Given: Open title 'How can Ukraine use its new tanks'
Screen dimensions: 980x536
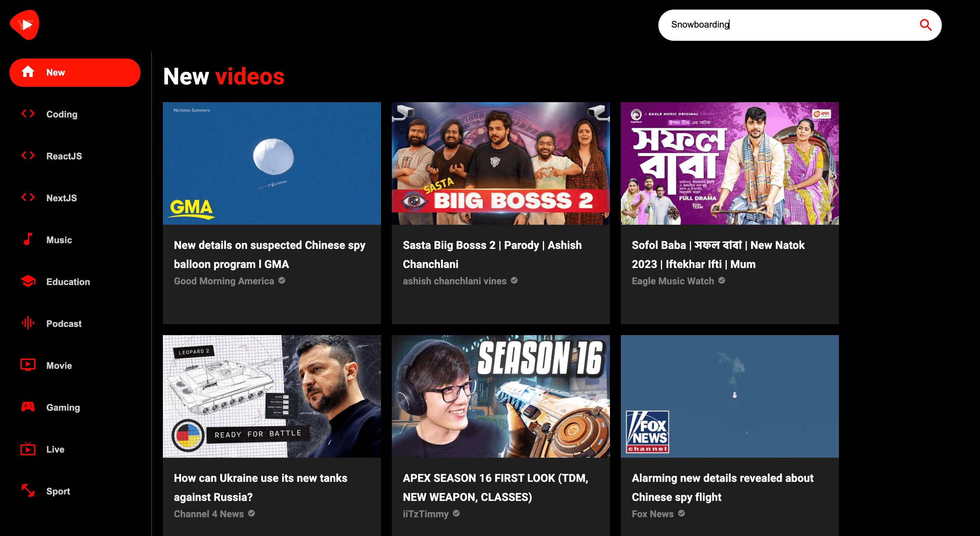Looking at the screenshot, I should coord(261,487).
